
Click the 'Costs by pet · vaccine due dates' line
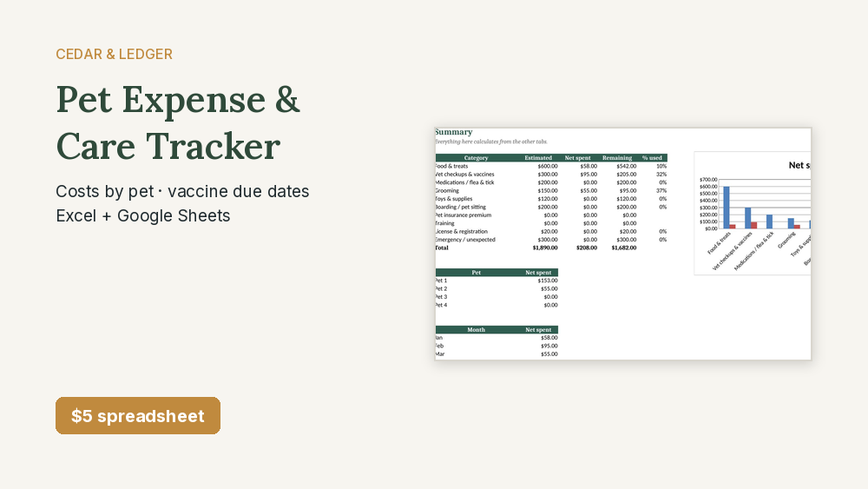182,191
